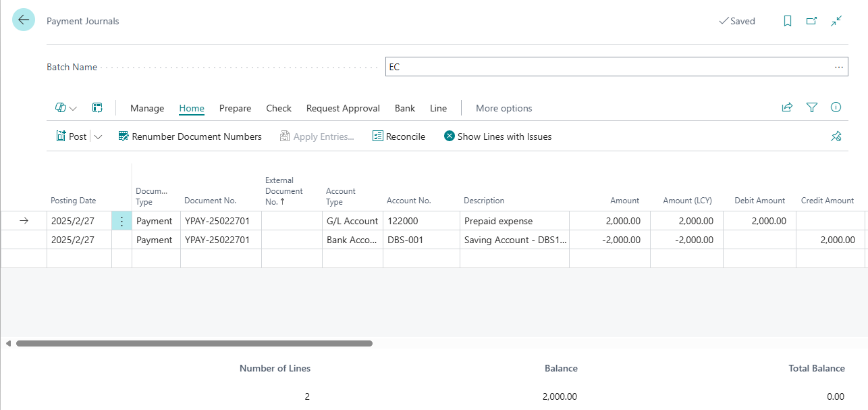Click the collapse page arrows icon
Screen dimensions: 868x410
pos(836,21)
